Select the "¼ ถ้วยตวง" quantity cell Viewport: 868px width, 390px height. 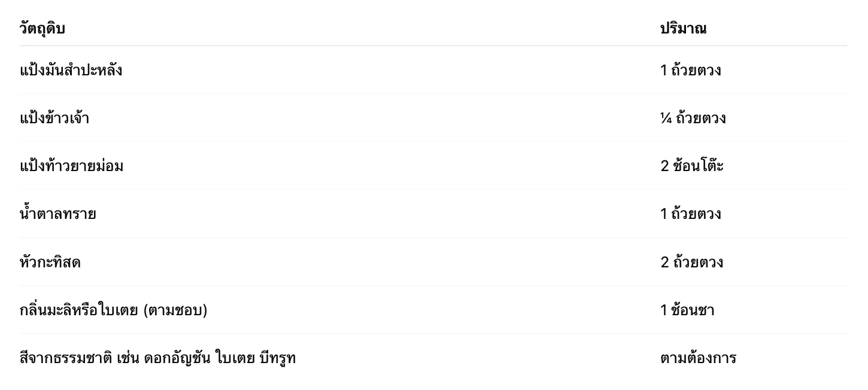pos(693,118)
